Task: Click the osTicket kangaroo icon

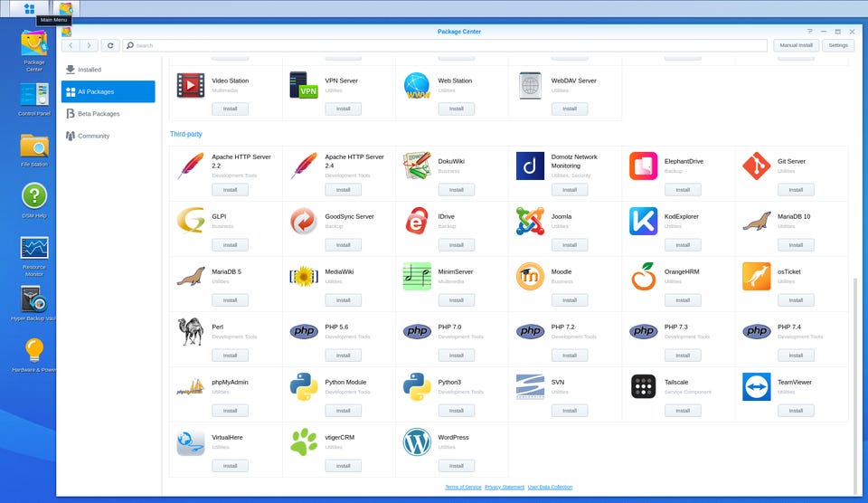Action: [757, 276]
